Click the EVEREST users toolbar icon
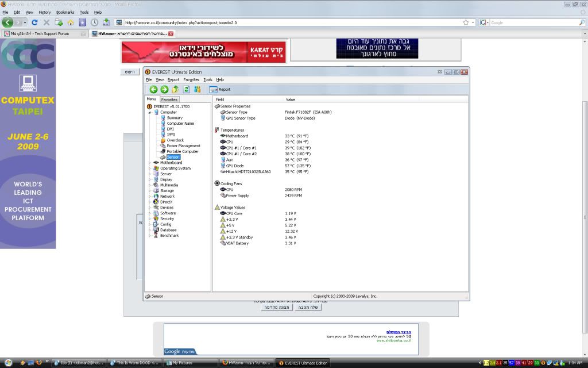The height and width of the screenshot is (368, 588). coord(198,89)
